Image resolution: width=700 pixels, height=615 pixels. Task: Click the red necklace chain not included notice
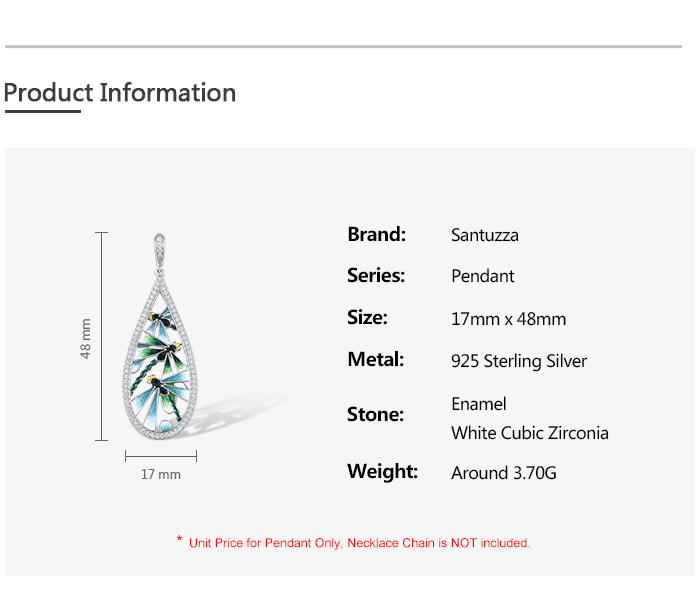(359, 543)
